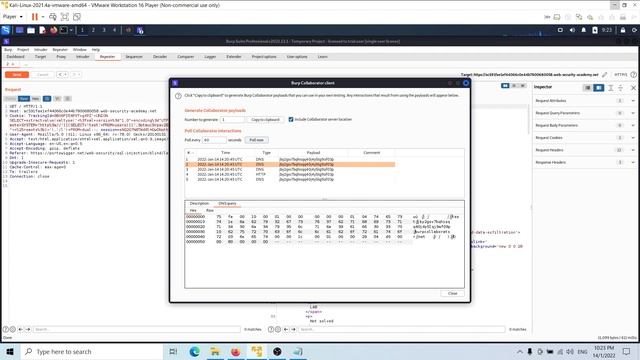Switch to the Proxy tab
640x360 pixels.
point(61,57)
